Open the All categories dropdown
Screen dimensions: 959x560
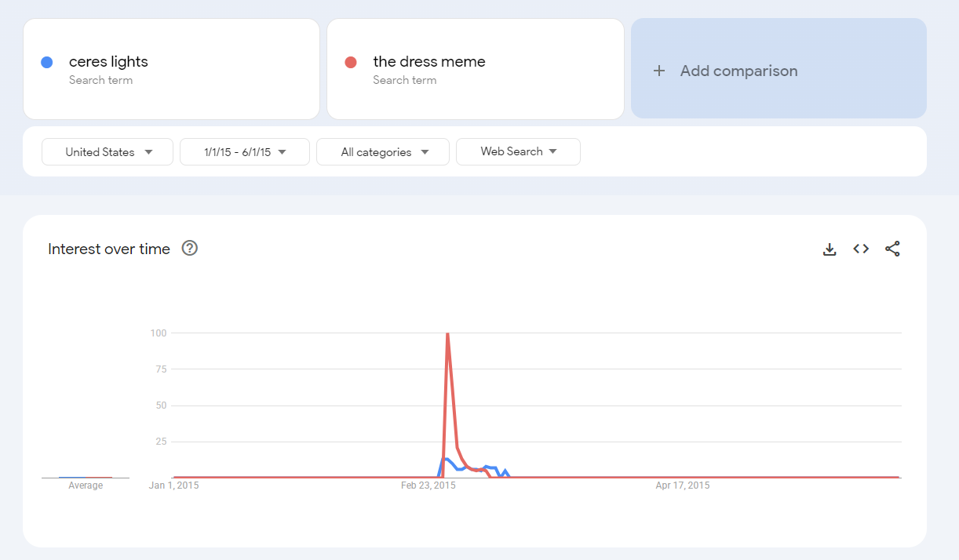pyautogui.click(x=383, y=152)
